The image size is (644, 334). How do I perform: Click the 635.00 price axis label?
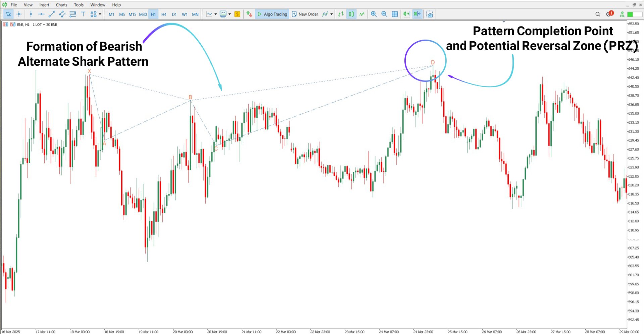(634, 113)
